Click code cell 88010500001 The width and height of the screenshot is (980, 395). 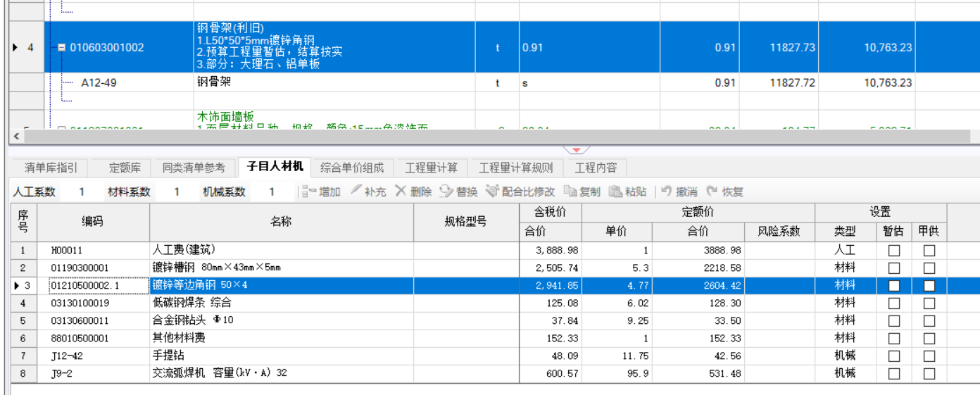click(x=93, y=339)
